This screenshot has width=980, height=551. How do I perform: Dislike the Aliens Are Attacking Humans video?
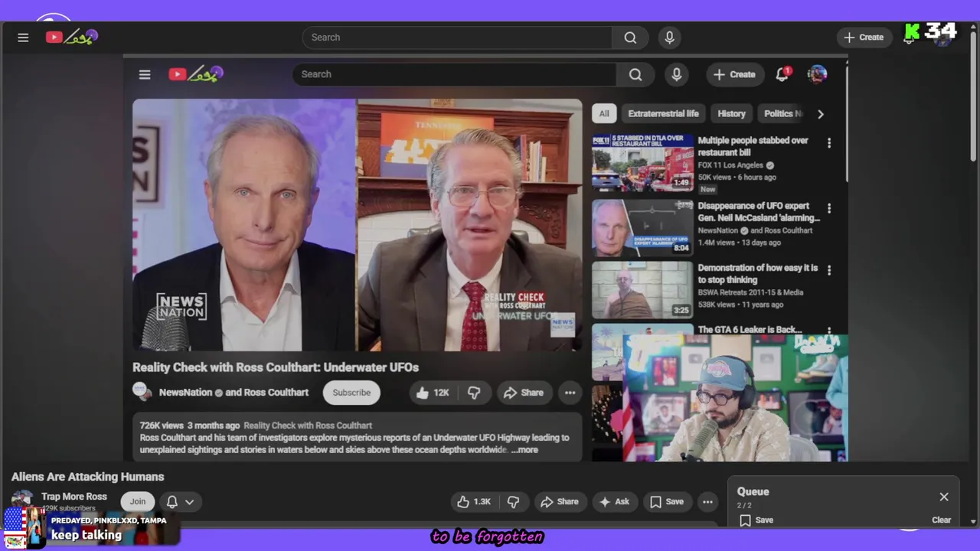click(514, 502)
